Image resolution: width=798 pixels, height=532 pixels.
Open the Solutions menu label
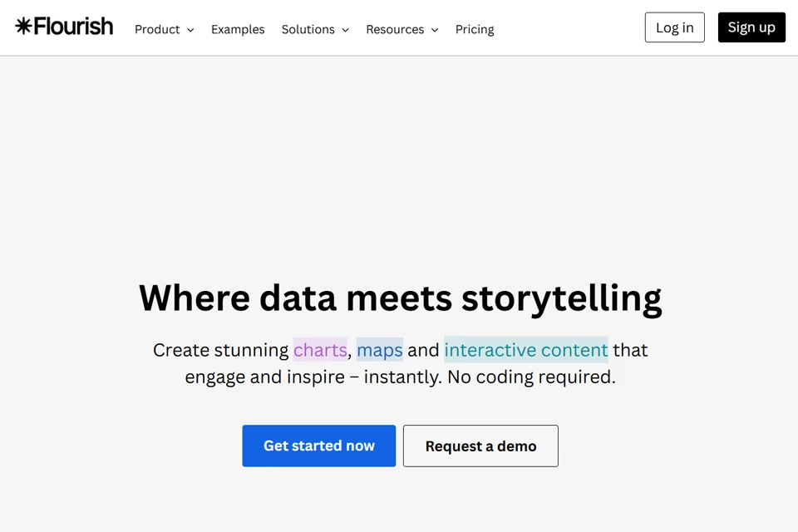pos(308,30)
